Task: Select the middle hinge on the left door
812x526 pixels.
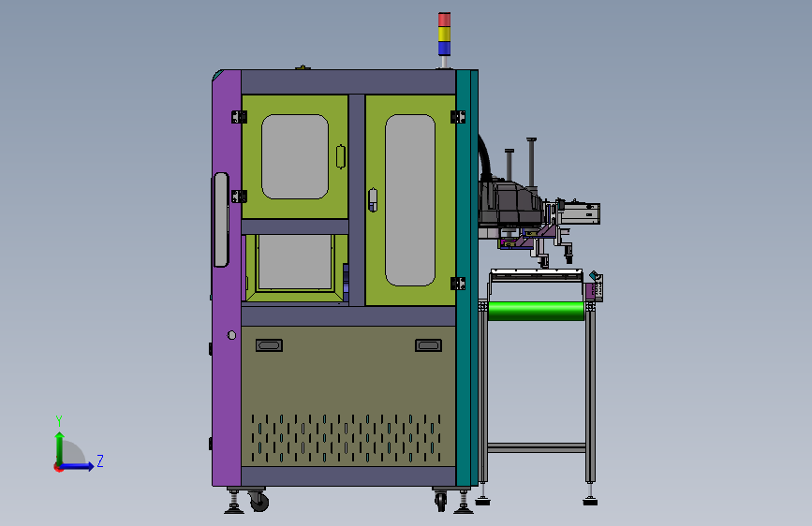Action: click(x=239, y=197)
